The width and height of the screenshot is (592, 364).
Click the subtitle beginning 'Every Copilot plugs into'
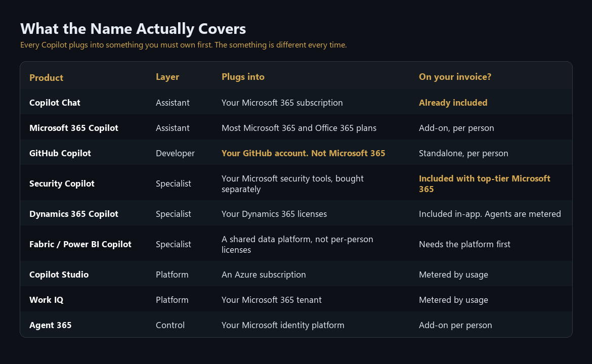coord(184,45)
